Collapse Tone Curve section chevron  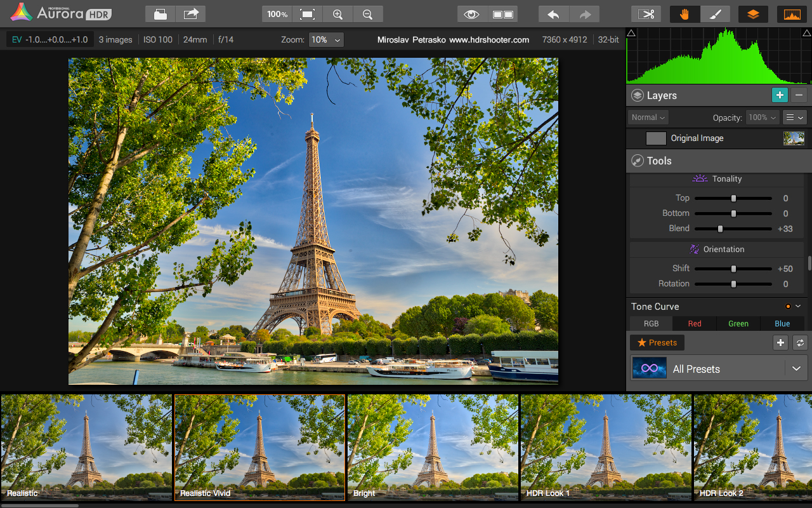pyautogui.click(x=799, y=306)
